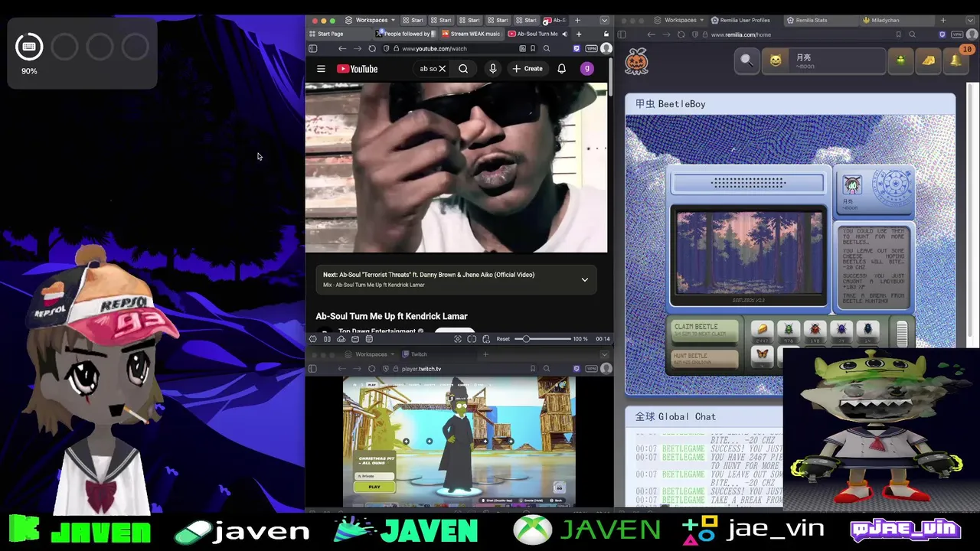Open the YouTube Create button
980x551 pixels.
tap(528, 69)
